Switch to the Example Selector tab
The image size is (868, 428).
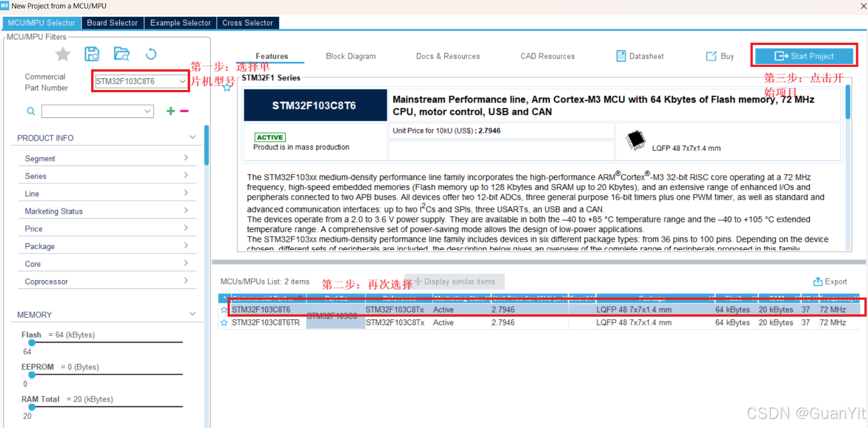click(x=181, y=23)
